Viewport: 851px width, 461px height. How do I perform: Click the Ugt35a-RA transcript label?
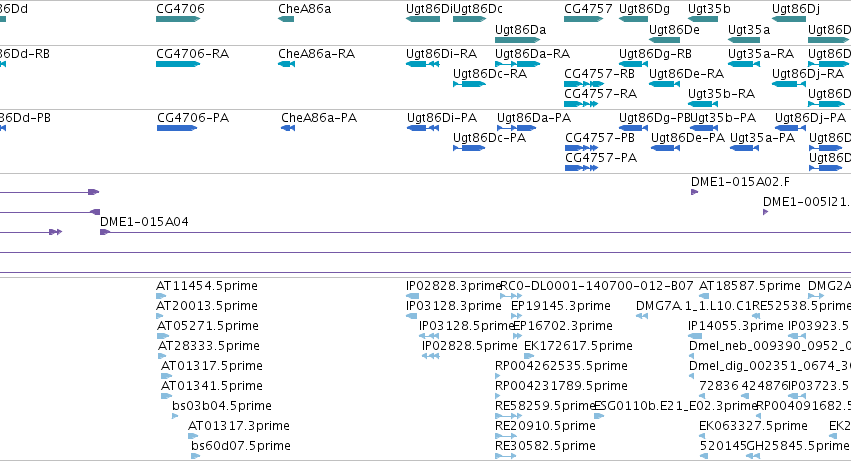[x=761, y=54]
